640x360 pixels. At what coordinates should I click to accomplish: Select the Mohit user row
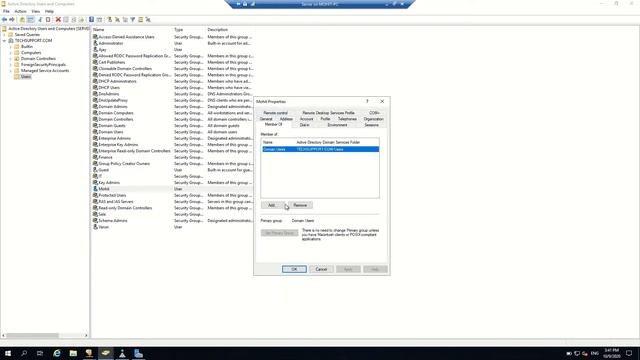coord(173,189)
